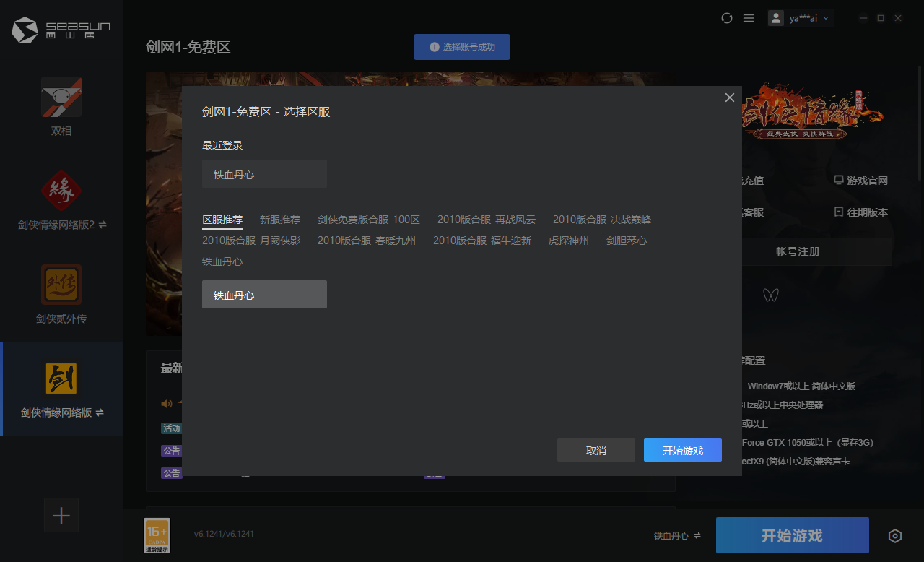924x562 pixels.
Task: Open 2010版合服-福牛迎新 tab
Action: coord(482,241)
